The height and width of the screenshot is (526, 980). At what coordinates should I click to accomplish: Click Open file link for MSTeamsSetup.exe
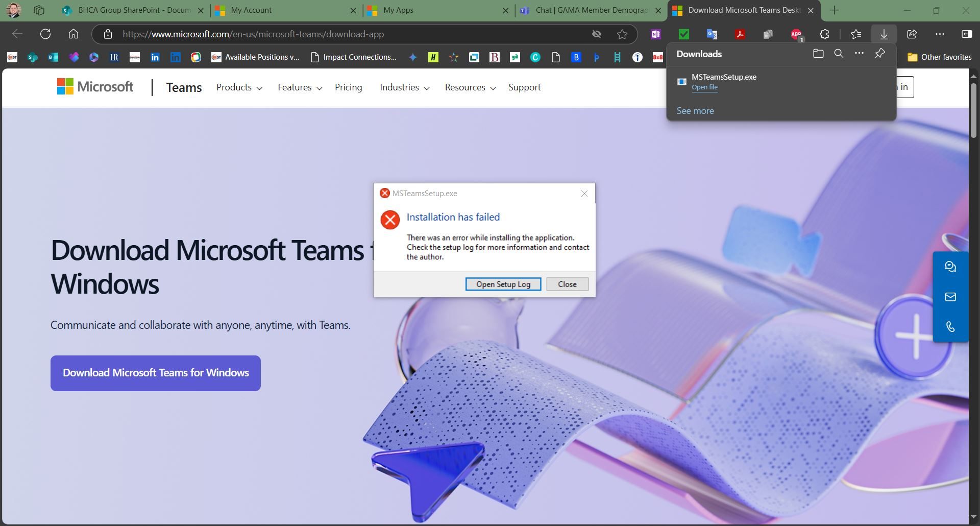(x=704, y=87)
